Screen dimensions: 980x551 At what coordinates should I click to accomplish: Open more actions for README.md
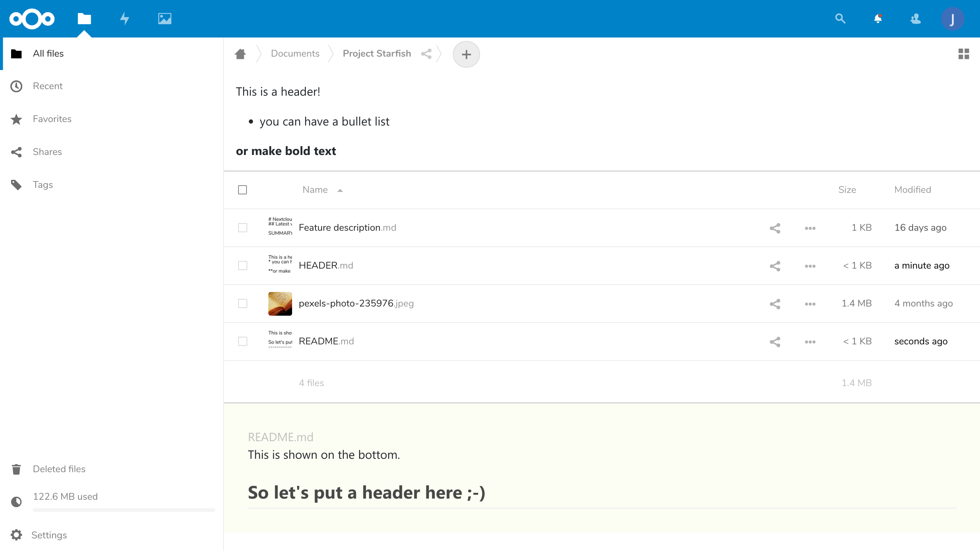(810, 342)
